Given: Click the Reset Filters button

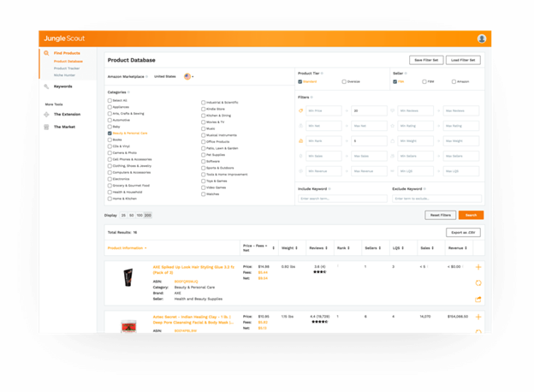Looking at the screenshot, I should tap(441, 215).
